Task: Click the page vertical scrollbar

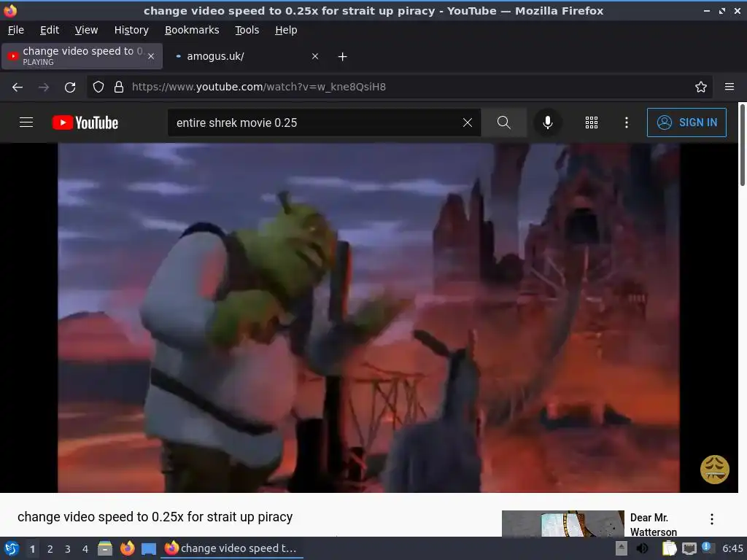Action: (x=742, y=145)
